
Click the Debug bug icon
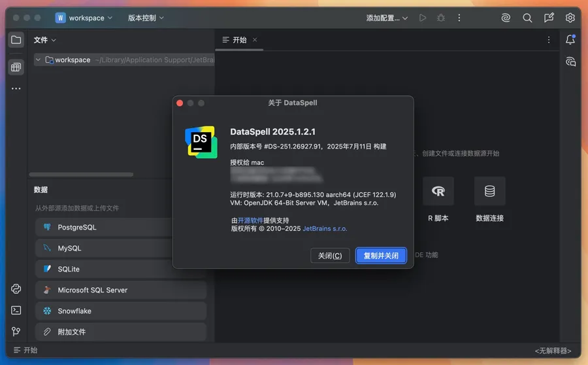(x=442, y=18)
